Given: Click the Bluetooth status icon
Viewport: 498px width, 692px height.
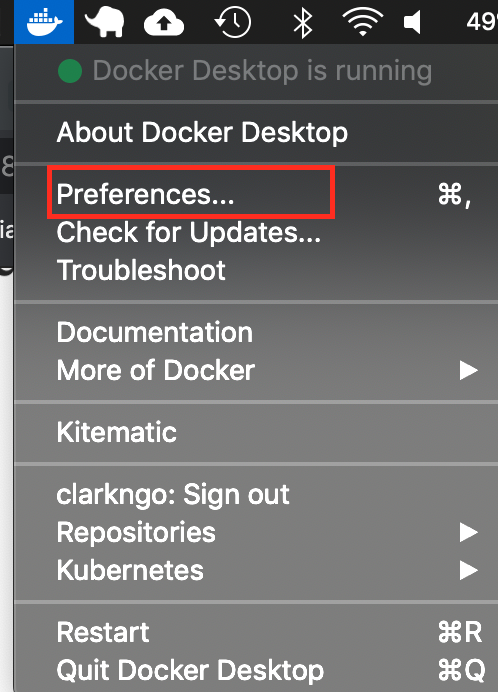Looking at the screenshot, I should point(303,22).
